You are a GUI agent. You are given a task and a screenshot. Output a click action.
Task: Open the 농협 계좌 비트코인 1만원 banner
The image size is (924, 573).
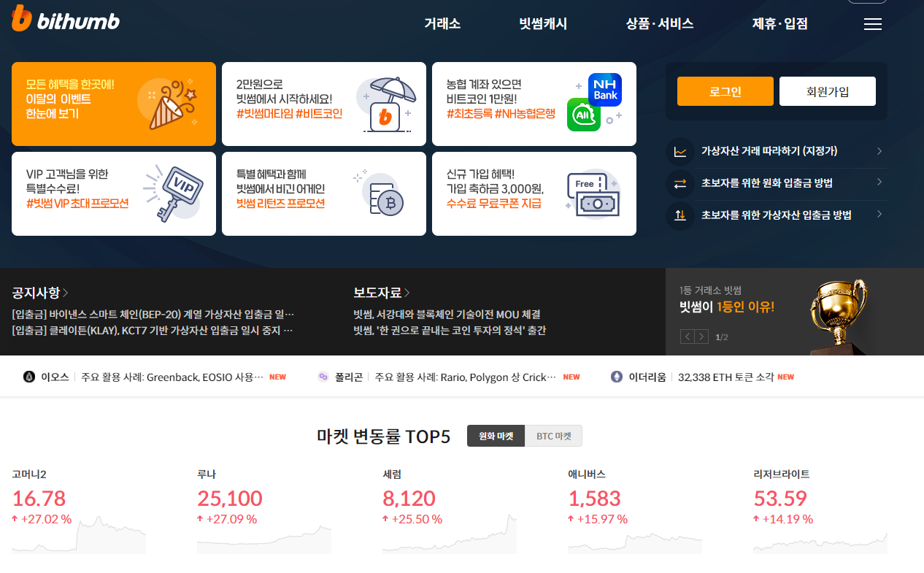534,104
